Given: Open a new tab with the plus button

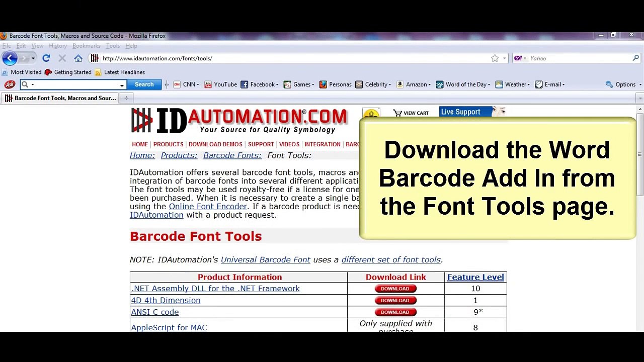Looking at the screenshot, I should 126,98.
